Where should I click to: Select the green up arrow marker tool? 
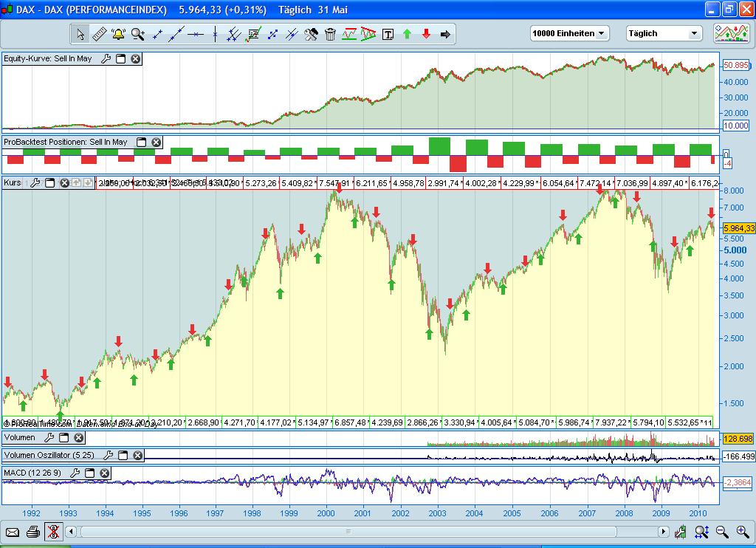[407, 34]
